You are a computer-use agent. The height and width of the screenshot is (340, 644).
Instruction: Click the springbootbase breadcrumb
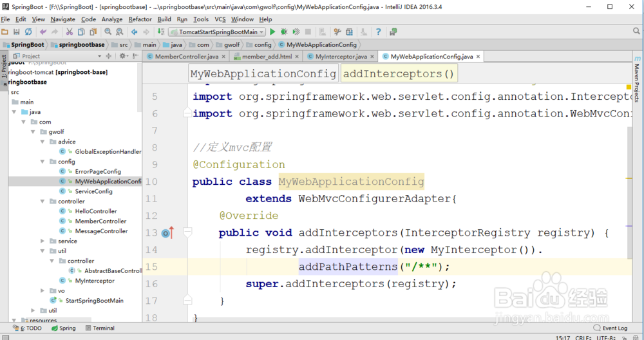click(78, 45)
